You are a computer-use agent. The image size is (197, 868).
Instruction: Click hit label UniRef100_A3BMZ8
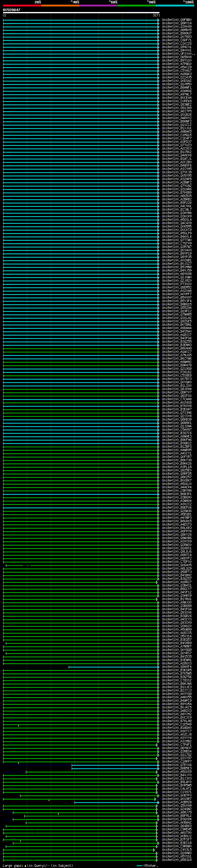click(177, 802)
